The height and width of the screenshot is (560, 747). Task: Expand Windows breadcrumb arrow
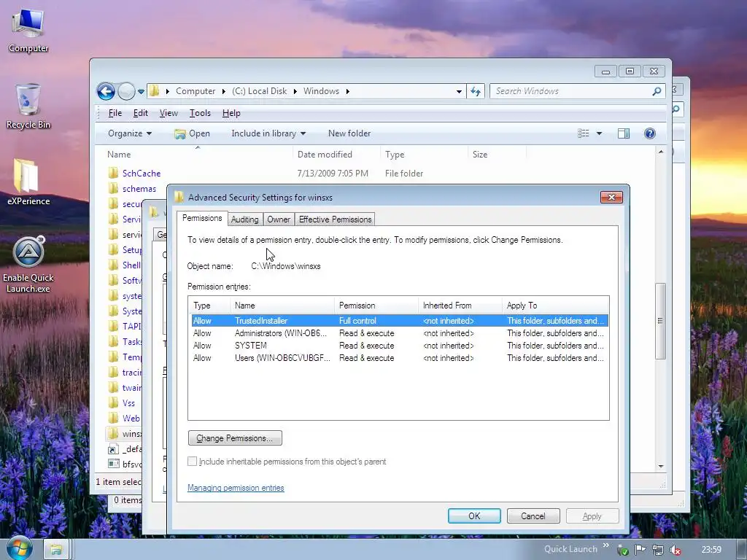[x=348, y=91]
